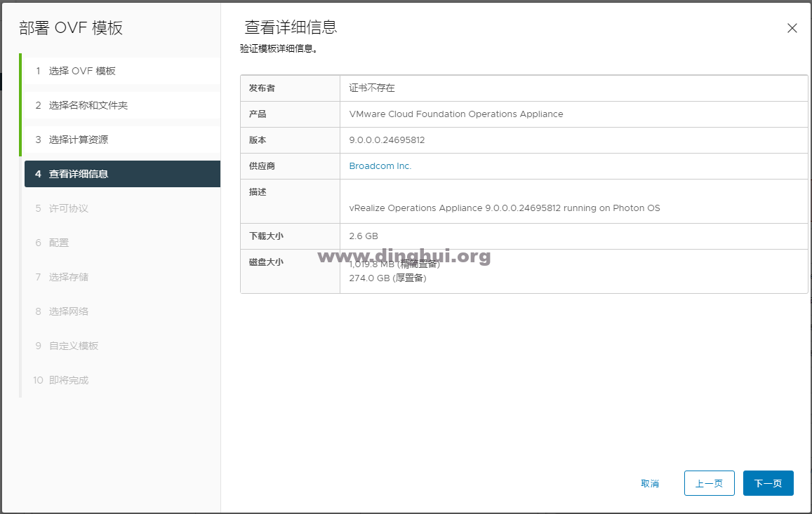Go to step 1 选择 OVF 模板

[122, 71]
